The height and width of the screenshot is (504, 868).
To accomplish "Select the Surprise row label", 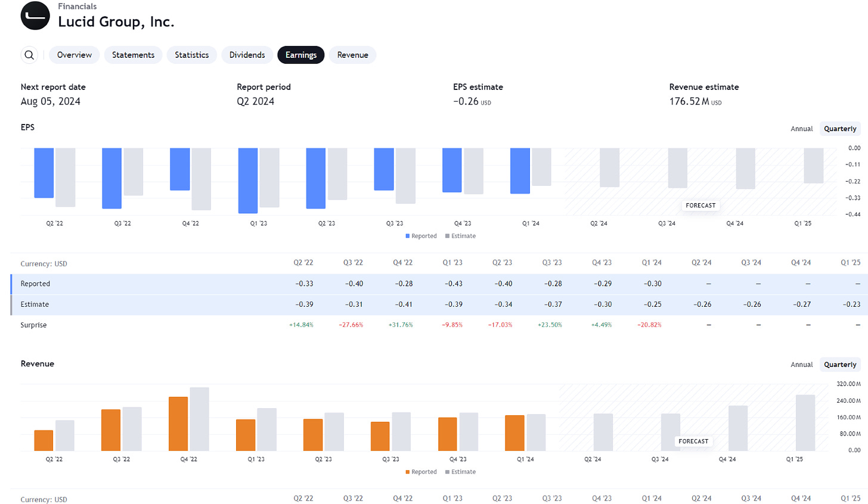I will 33,325.
